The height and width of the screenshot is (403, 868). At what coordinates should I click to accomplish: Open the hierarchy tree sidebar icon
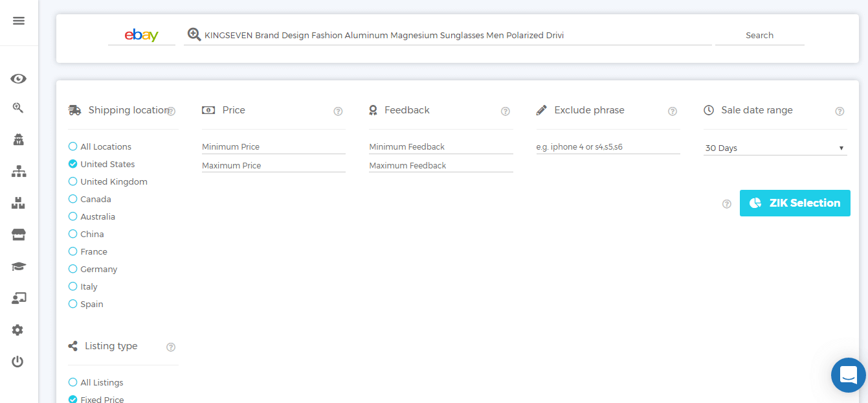[18, 172]
